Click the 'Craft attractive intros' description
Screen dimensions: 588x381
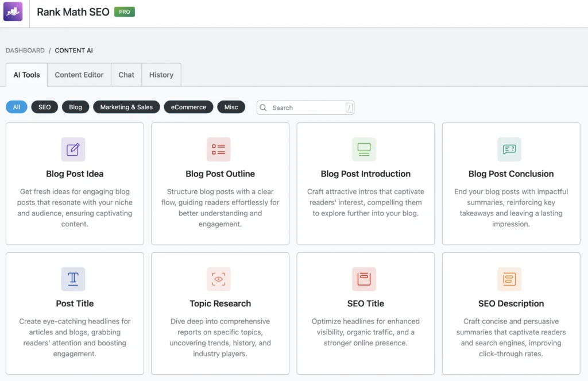pos(366,202)
